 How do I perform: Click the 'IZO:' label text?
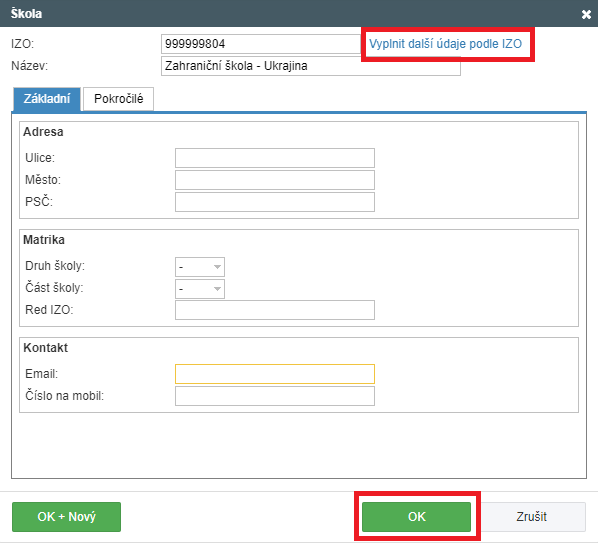[x=23, y=44]
